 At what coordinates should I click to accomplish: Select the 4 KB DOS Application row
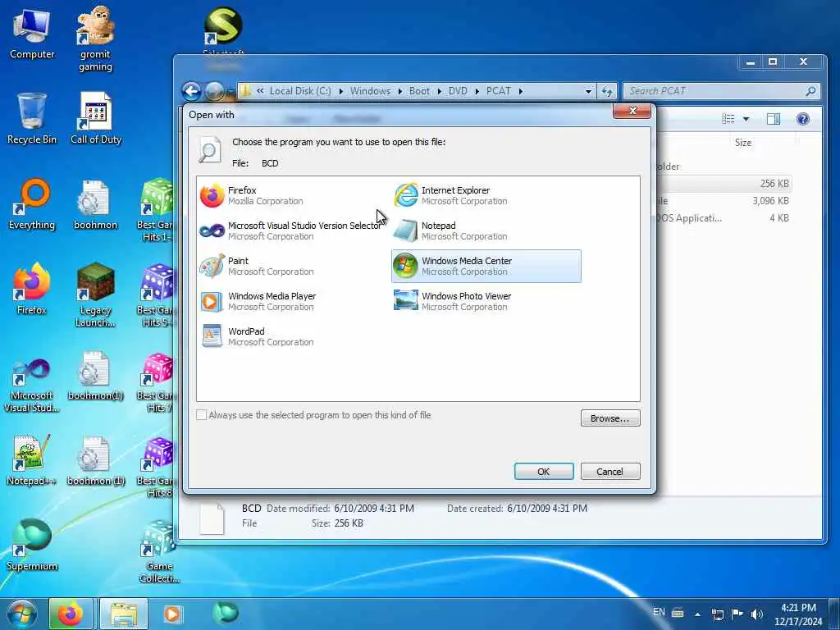click(x=724, y=218)
